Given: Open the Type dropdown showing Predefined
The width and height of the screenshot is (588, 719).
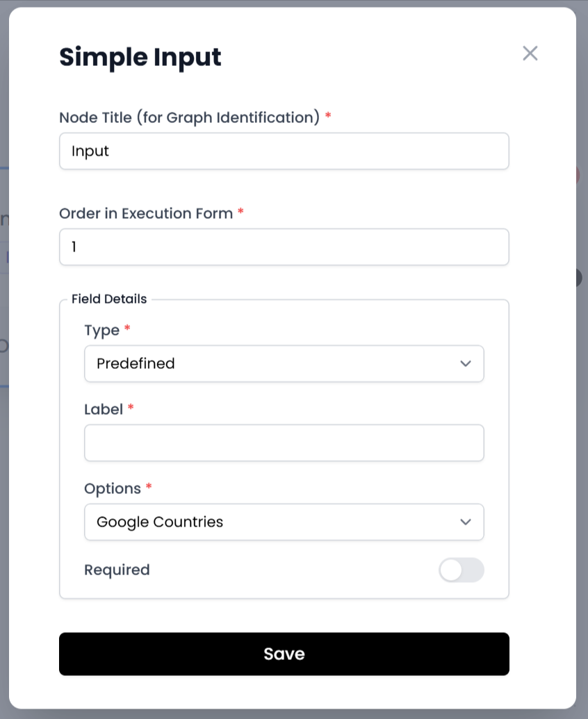Looking at the screenshot, I should 284,363.
